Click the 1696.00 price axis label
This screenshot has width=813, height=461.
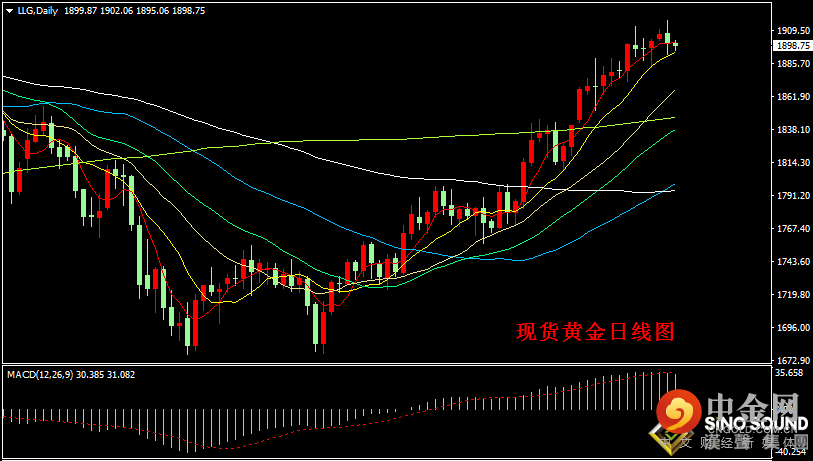[793, 328]
